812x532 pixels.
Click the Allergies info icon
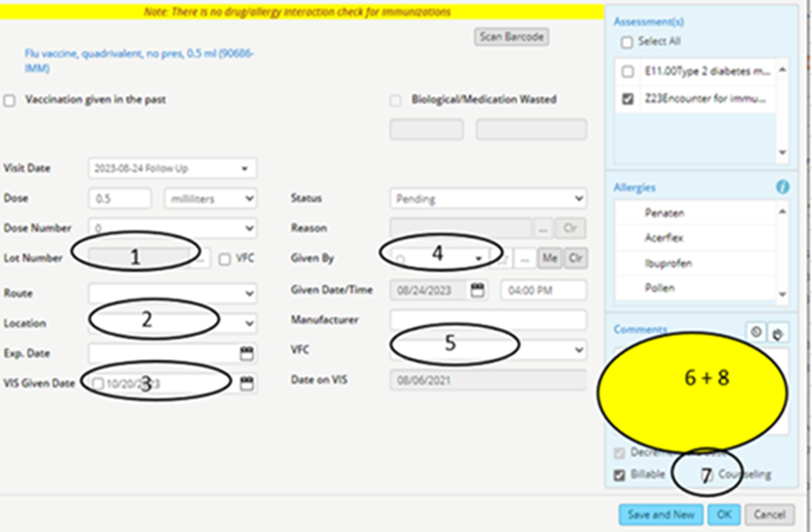[782, 187]
